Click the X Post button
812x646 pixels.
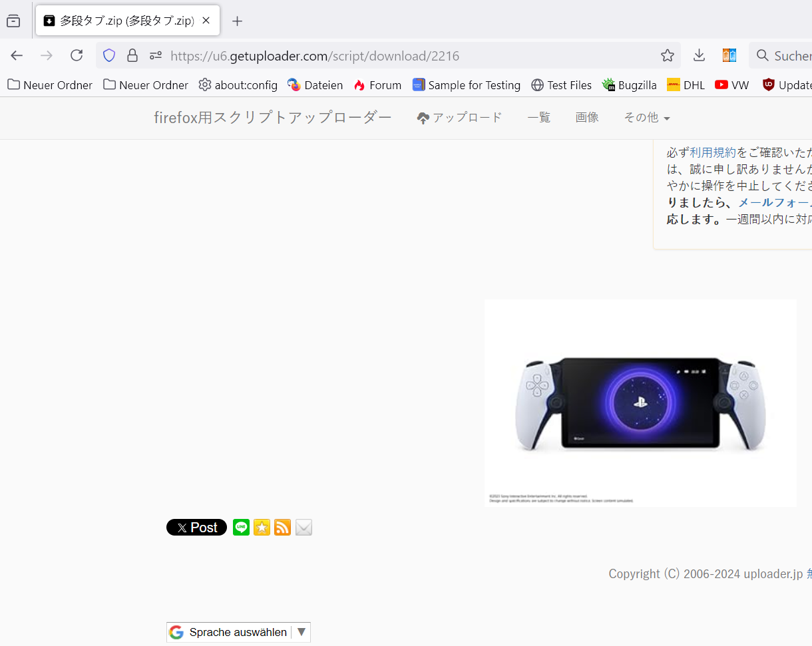(x=196, y=528)
